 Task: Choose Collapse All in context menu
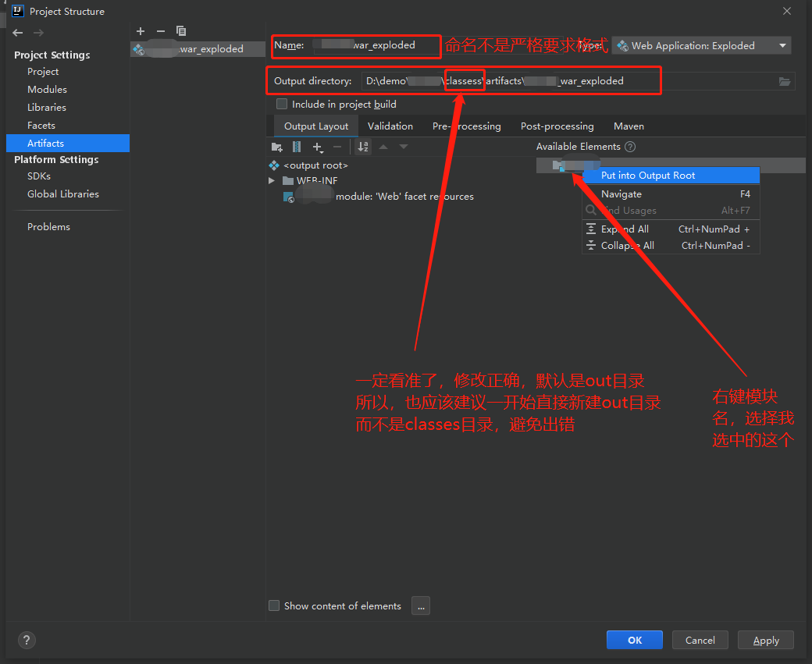point(671,246)
